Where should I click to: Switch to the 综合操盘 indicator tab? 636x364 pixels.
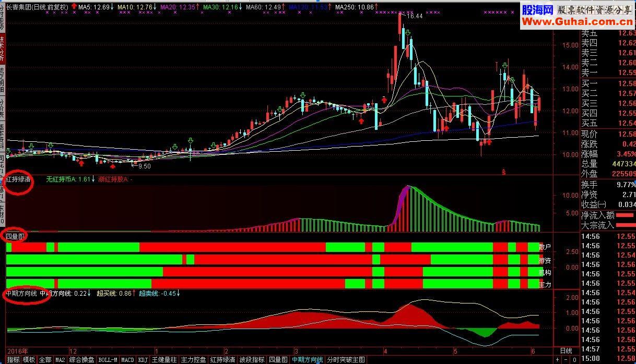click(83, 360)
